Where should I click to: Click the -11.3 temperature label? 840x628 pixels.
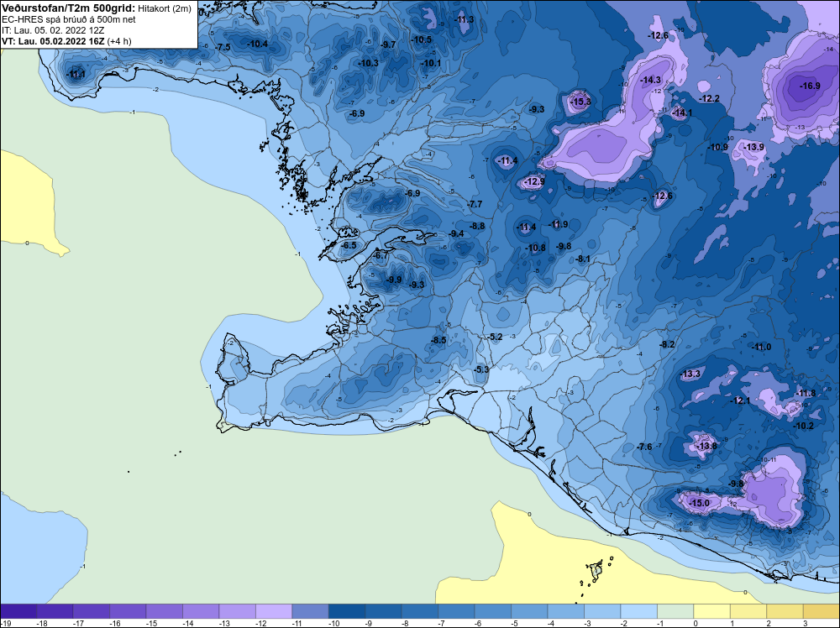point(464,20)
